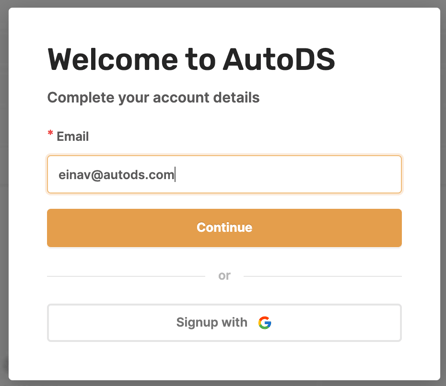Click 'Complete your account details' subtitle
This screenshot has height=386, width=446.
tap(153, 98)
